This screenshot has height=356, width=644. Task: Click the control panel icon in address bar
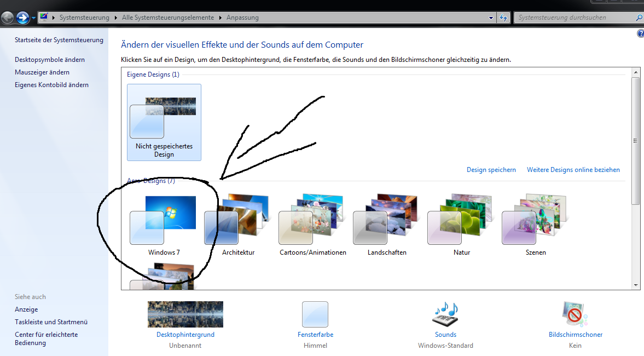pyautogui.click(x=44, y=18)
